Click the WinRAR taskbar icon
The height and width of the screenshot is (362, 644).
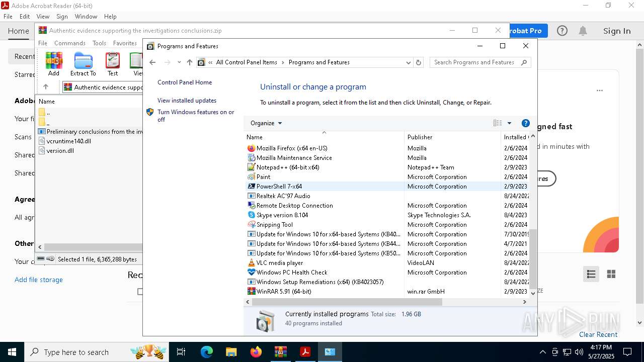click(x=280, y=352)
